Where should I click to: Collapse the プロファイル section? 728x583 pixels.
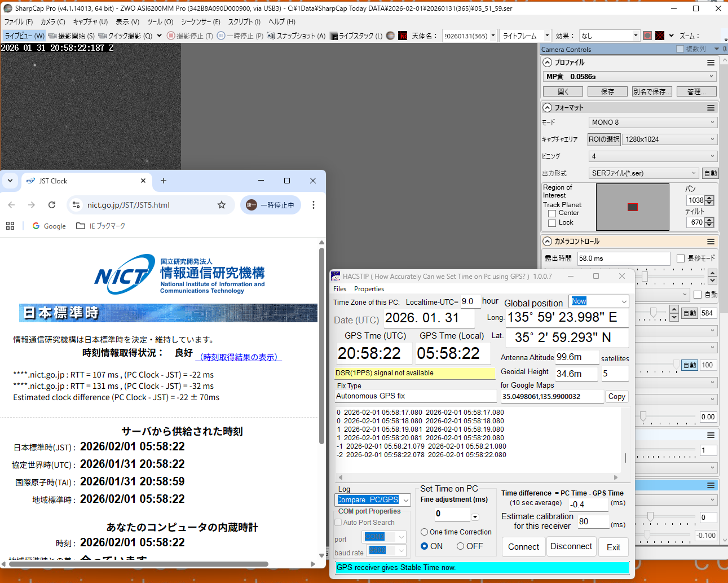click(x=547, y=63)
